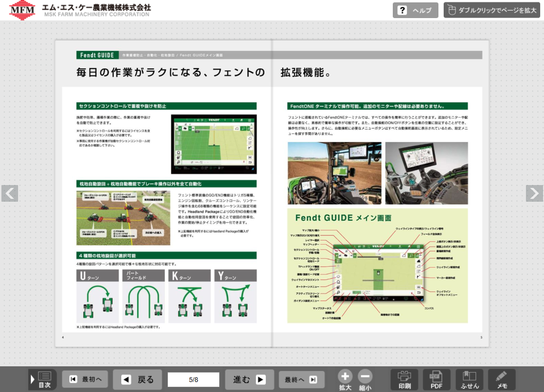This screenshot has height=392, width=544.
Task: Click the MFM company logo
Action: click(x=22, y=10)
